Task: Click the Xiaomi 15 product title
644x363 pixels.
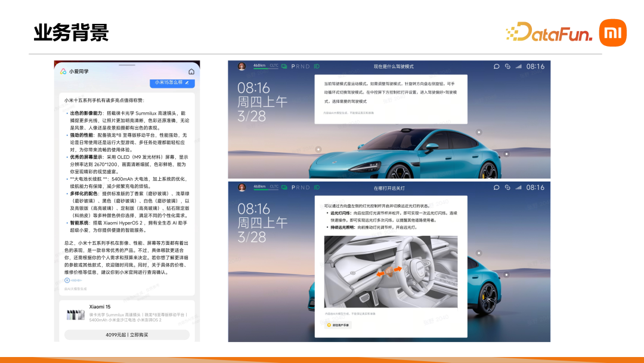Action: [x=100, y=307]
